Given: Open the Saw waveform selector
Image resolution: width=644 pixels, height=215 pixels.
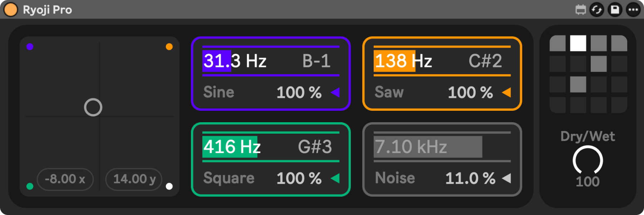Looking at the screenshot, I should click(389, 92).
